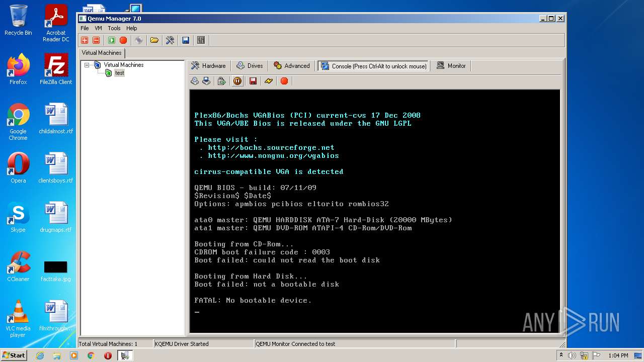Open the Acrobat Reader DC desktop icon
This screenshot has width=644, height=362.
point(56,23)
